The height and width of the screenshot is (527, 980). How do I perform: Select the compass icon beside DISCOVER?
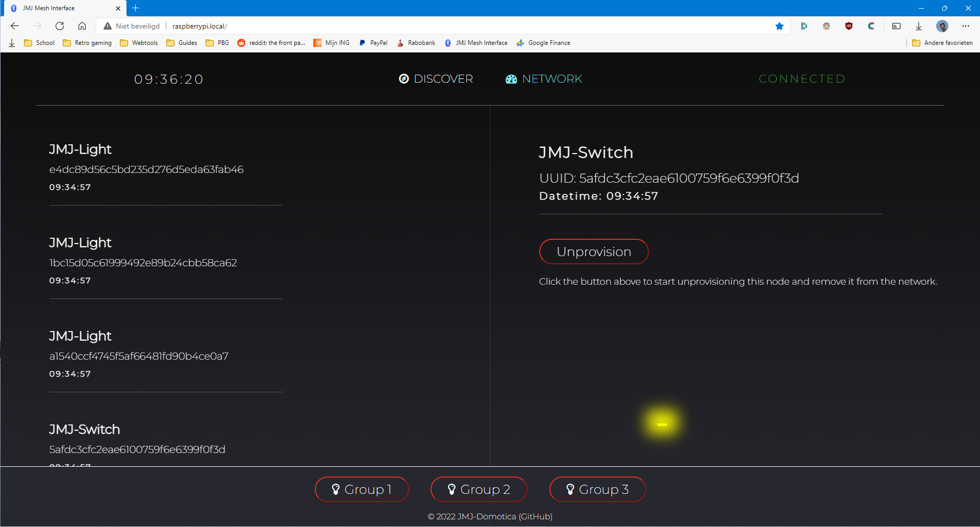(x=404, y=79)
